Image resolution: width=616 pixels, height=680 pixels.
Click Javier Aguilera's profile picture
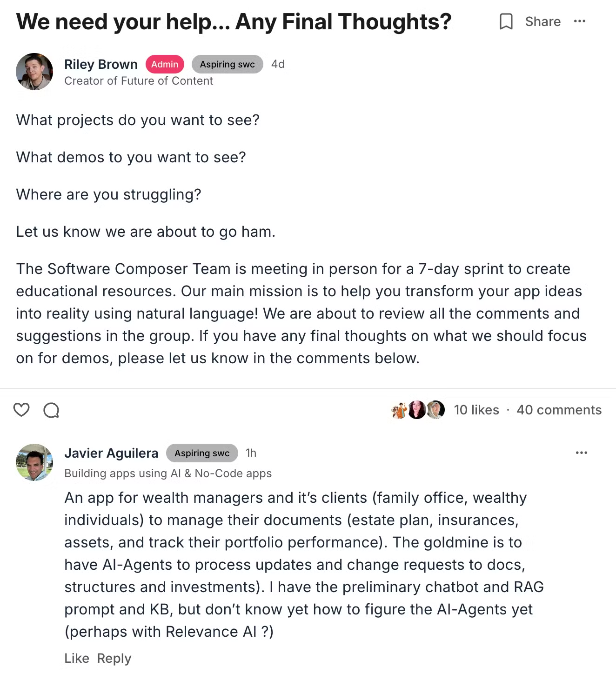34,462
